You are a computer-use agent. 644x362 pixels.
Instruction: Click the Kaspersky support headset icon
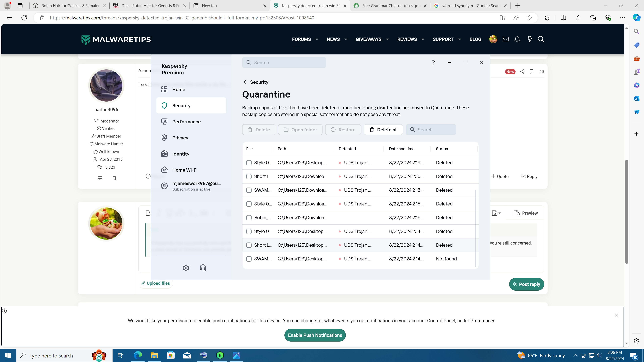pyautogui.click(x=203, y=268)
